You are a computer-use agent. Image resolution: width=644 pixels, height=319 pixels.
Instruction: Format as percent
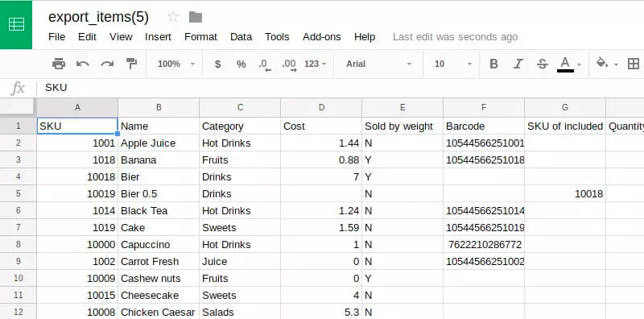[x=241, y=64]
